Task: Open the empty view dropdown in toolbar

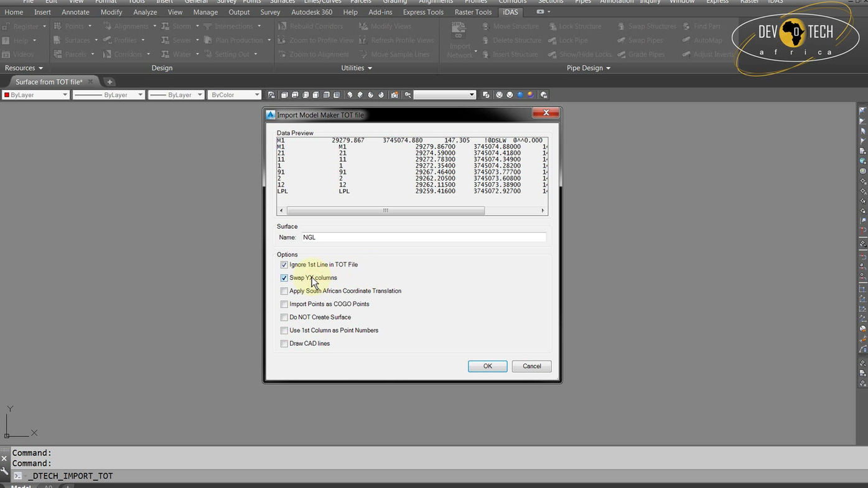Action: [445, 95]
